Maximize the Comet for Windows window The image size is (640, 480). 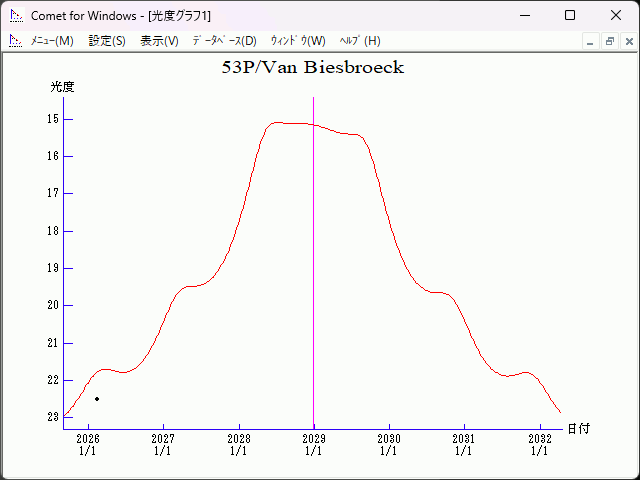point(570,15)
